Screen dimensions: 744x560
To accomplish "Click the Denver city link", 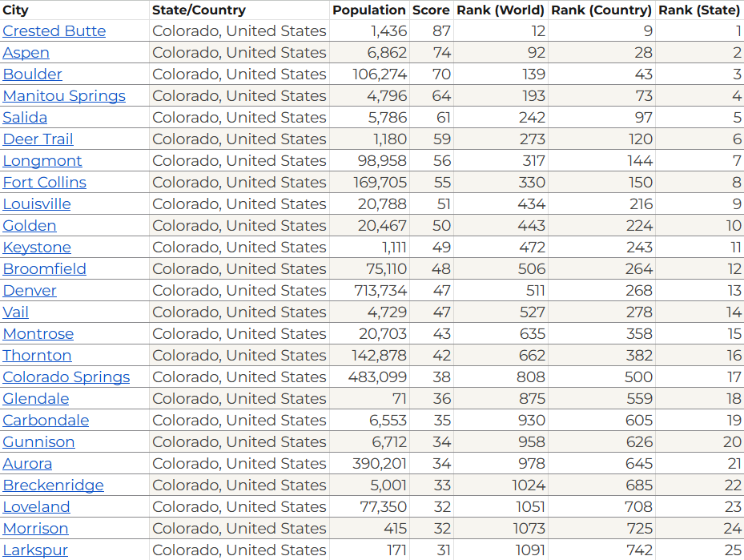I will [30, 291].
